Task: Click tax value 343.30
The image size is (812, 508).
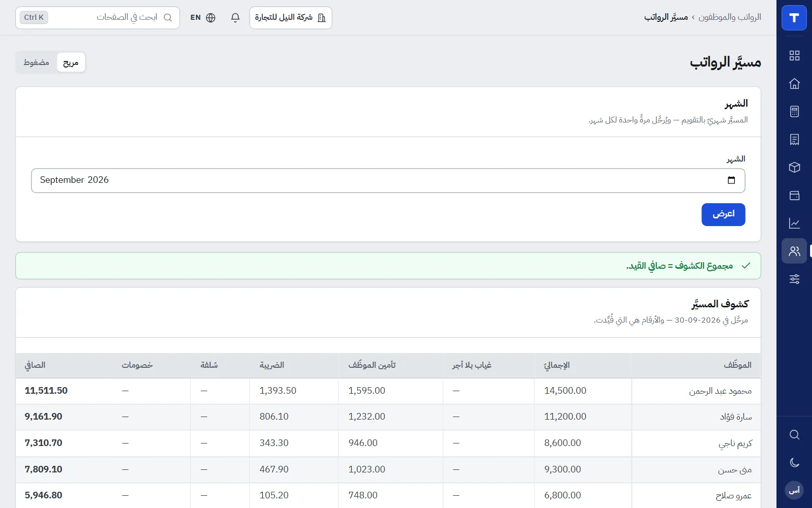Action: coord(274,443)
